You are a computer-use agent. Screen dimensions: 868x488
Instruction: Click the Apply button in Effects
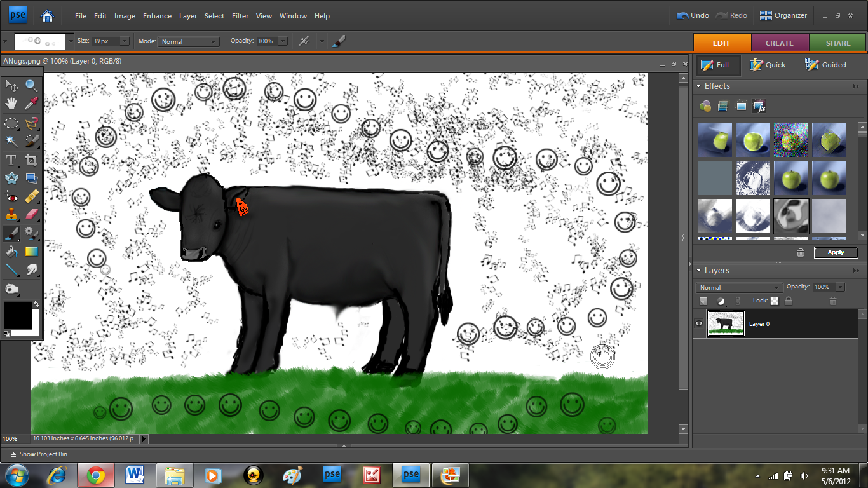click(836, 252)
